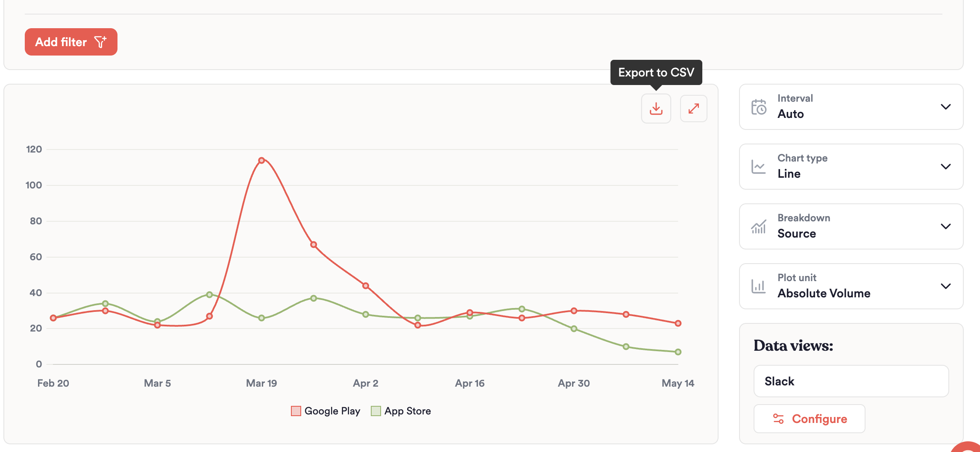Click the App Store data point on May 14

click(x=678, y=352)
